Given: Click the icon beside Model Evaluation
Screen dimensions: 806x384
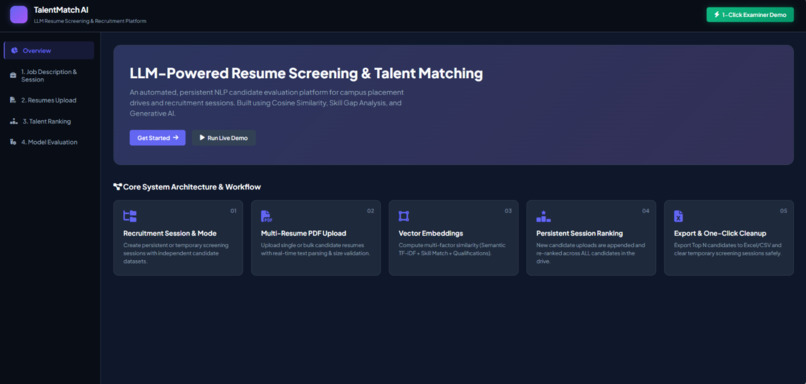Looking at the screenshot, I should tap(13, 142).
